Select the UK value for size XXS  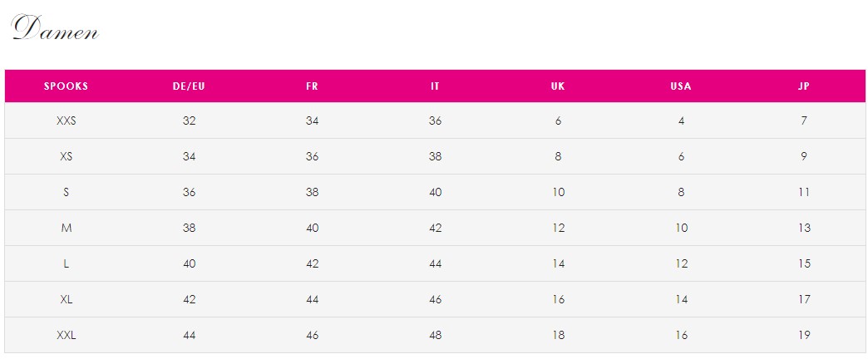pos(558,121)
